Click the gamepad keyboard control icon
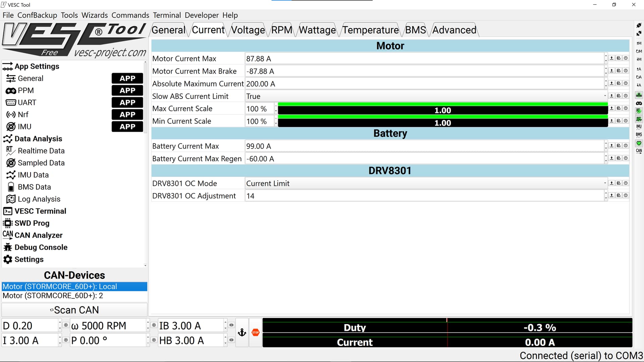This screenshot has width=644, height=362. tap(639, 103)
